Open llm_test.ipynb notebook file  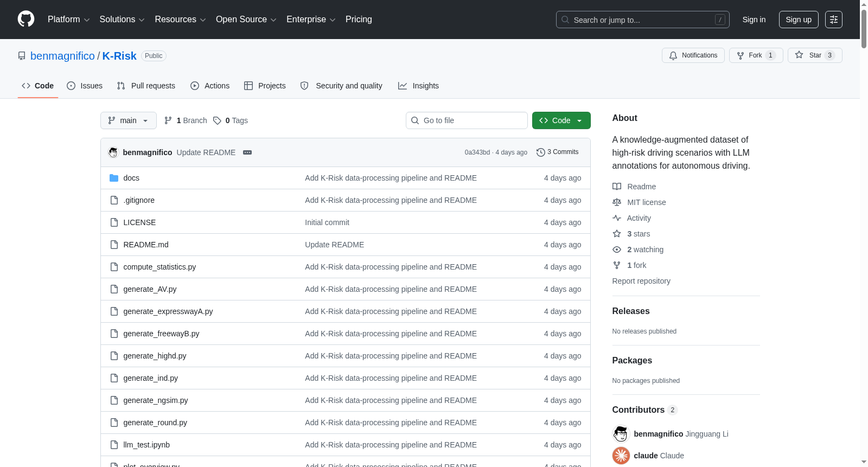tap(146, 445)
